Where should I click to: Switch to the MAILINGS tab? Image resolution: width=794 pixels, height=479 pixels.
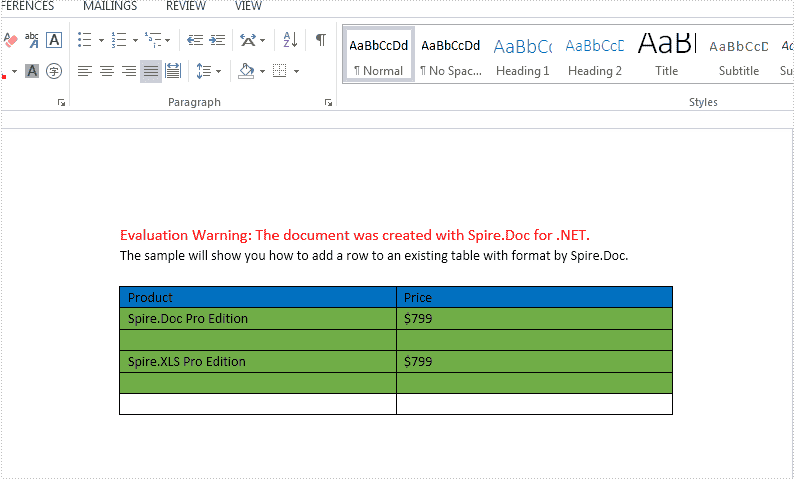110,6
